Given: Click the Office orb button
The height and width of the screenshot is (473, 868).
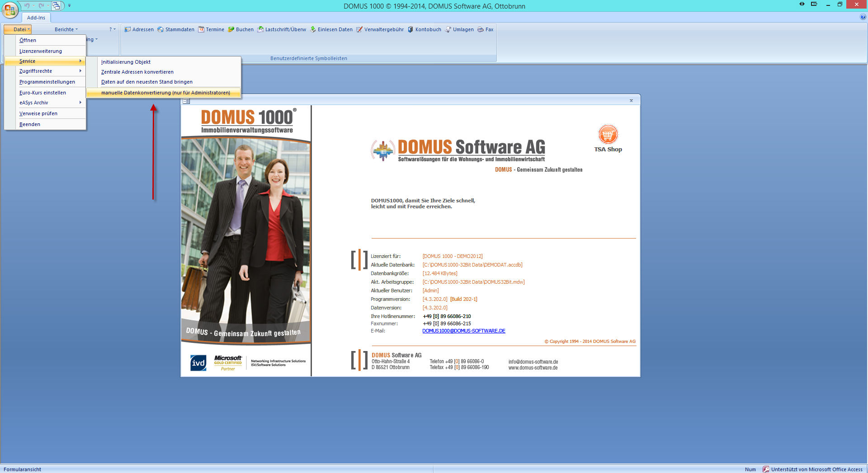Looking at the screenshot, I should click(9, 9).
